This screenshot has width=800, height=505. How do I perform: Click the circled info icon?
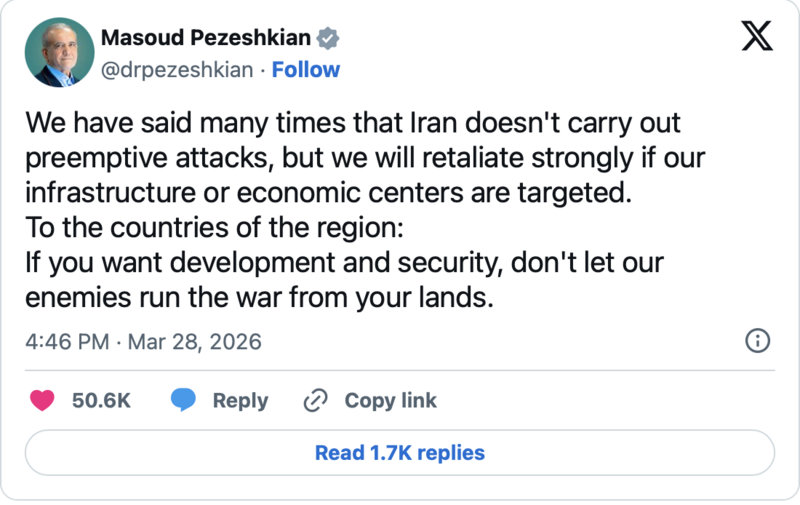pos(758,341)
